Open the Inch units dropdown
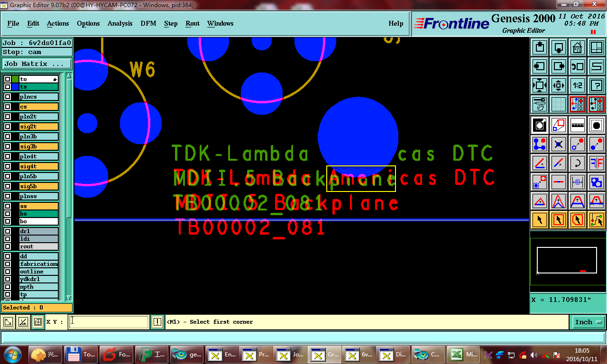The width and height of the screenshot is (607, 364). (588, 322)
